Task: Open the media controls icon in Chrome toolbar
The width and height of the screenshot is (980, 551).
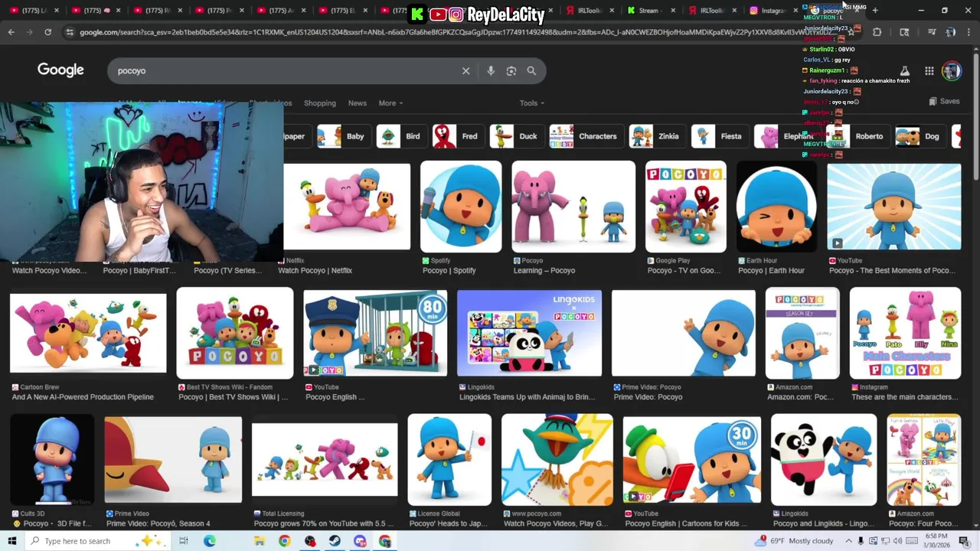Action: tap(932, 32)
